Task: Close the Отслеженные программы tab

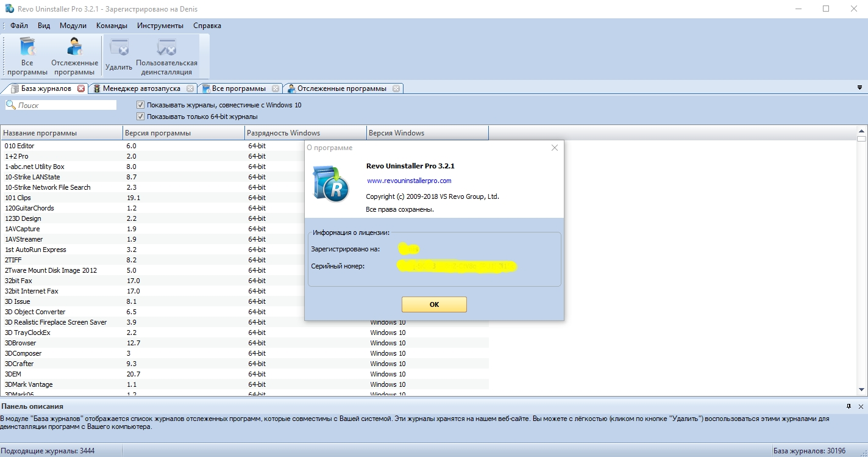Action: click(396, 88)
